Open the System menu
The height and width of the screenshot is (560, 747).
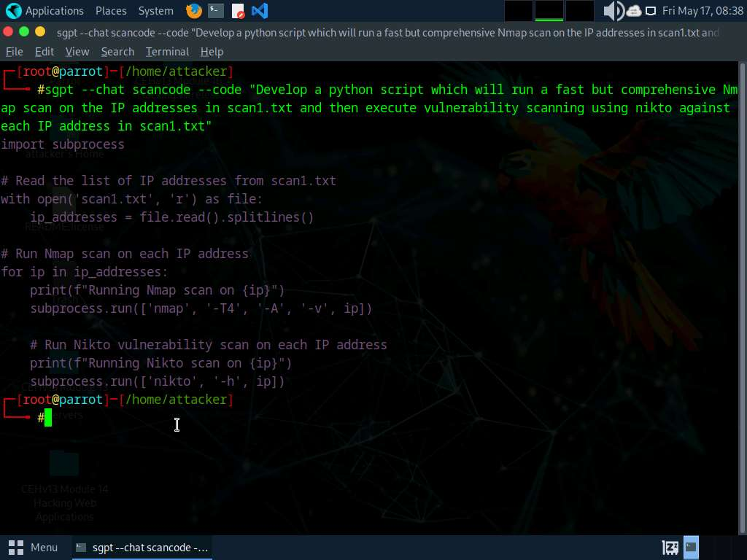point(155,11)
